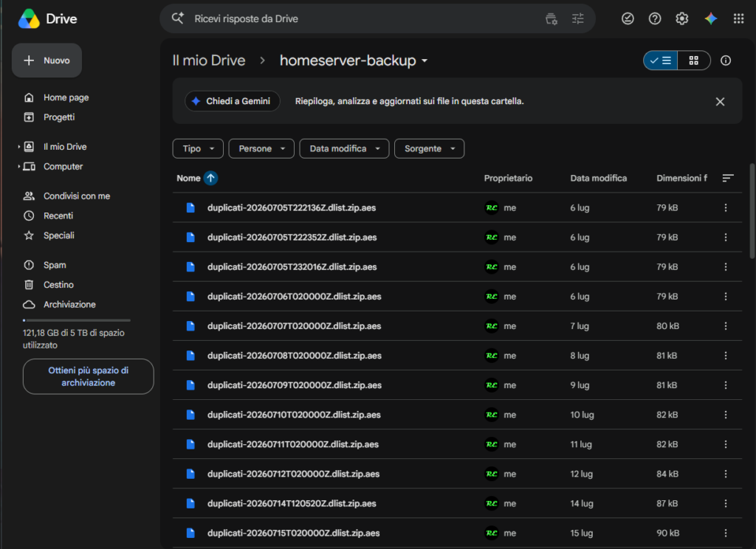Open more actions for duplicati-20260706T020000Z file
756x549 pixels.
pos(725,297)
